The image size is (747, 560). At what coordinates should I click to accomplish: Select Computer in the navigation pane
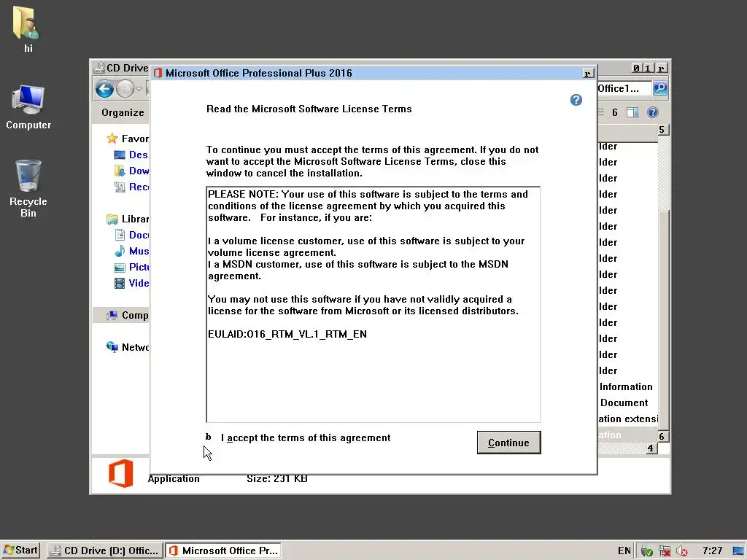127,315
